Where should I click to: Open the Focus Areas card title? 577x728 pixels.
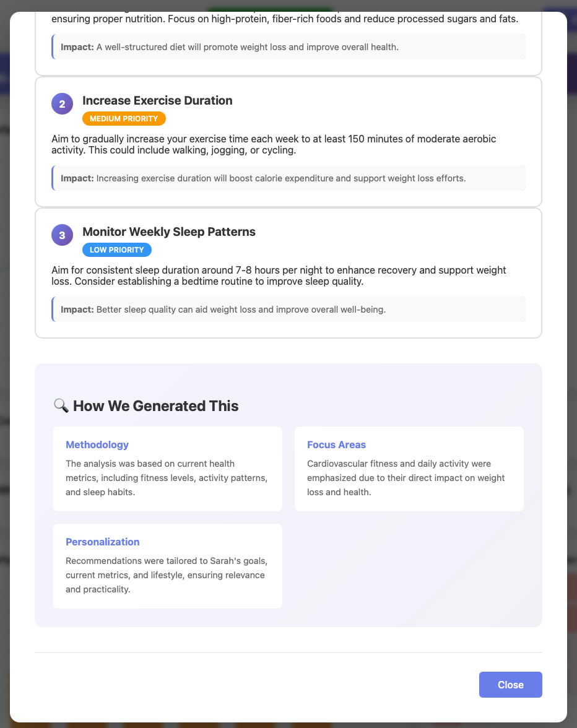coord(337,444)
